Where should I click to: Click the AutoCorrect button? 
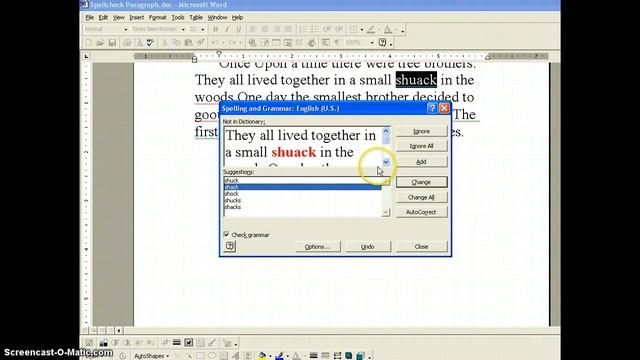421,212
